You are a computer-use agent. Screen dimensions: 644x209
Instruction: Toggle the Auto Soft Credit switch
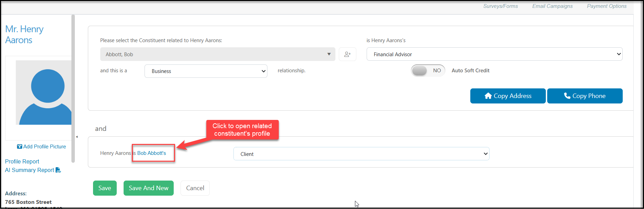(428, 71)
